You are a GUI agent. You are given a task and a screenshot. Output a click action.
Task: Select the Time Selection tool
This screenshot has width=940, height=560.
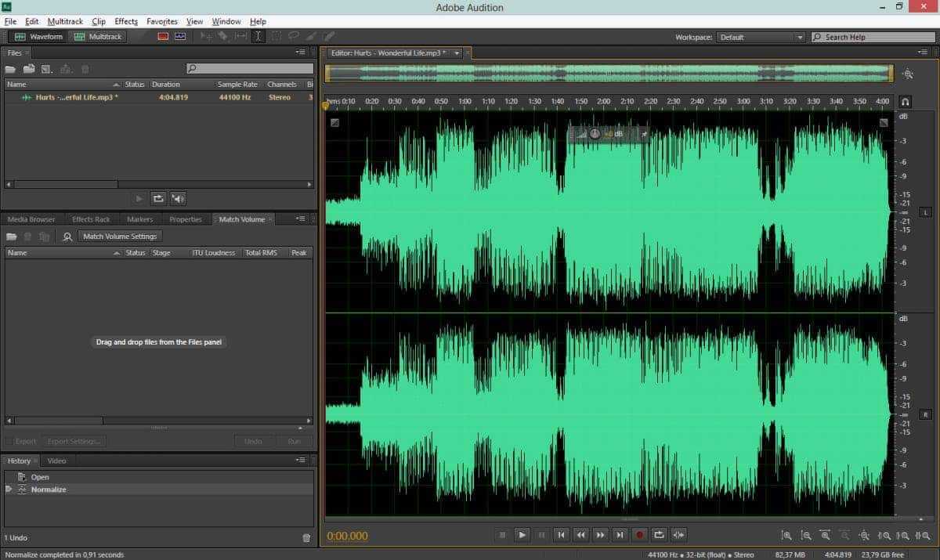coord(258,36)
